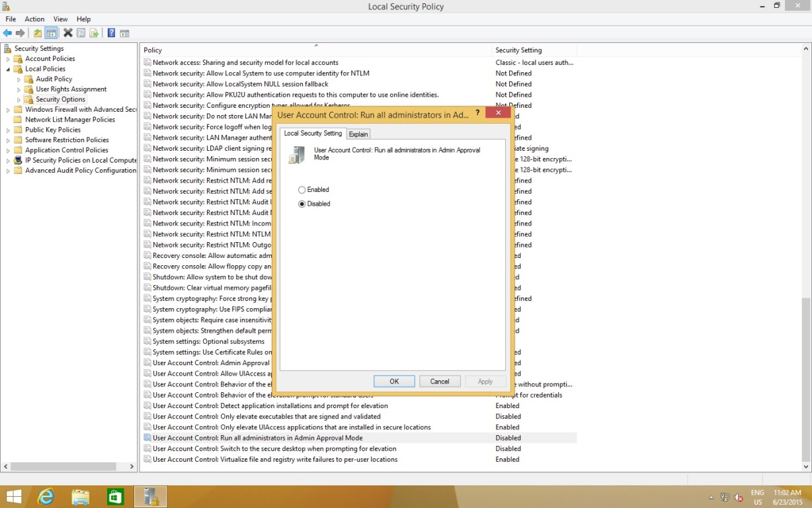Select the Security Settings root node

(39, 48)
